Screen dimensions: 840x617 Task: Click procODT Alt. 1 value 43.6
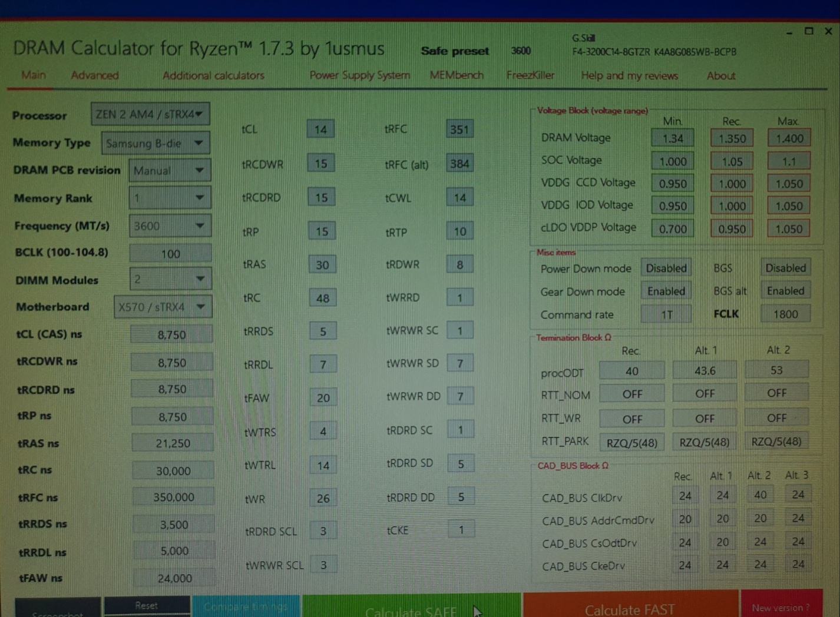coord(705,370)
